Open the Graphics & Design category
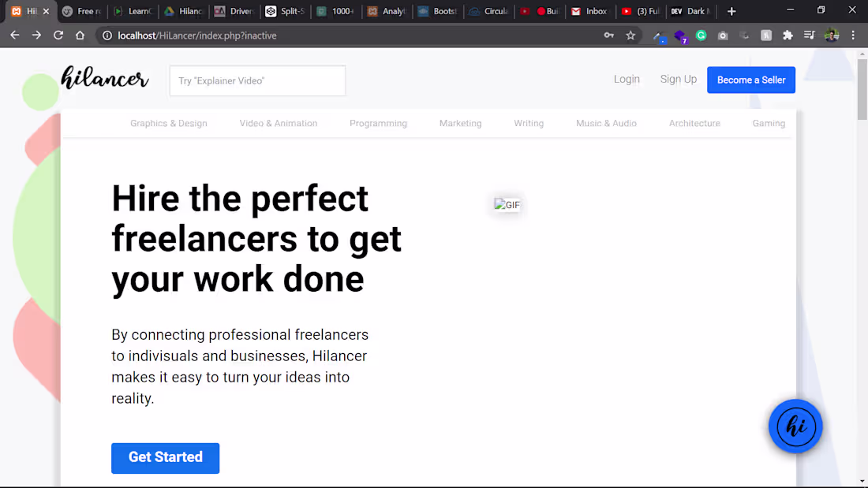Screen dimensions: 868x488 (x=169, y=124)
